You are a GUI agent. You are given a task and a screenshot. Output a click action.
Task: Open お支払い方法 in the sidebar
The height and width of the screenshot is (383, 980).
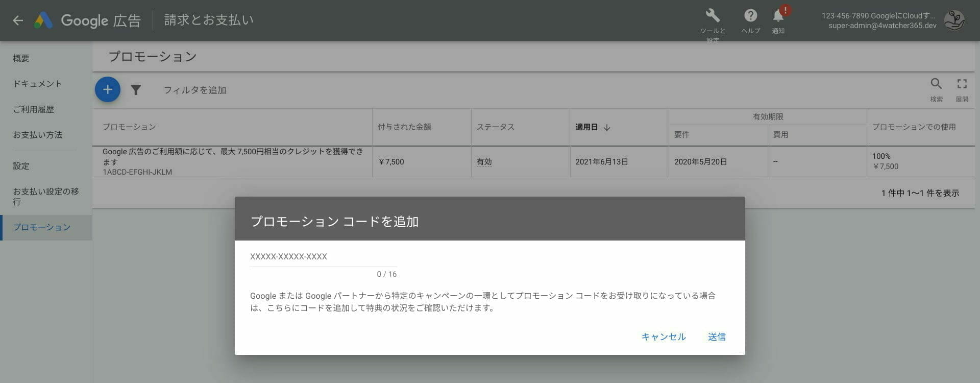[38, 135]
